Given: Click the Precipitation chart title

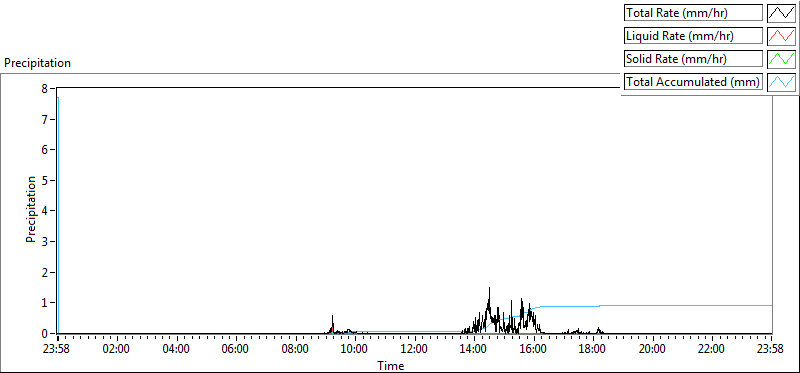Looking at the screenshot, I should pos(37,63).
